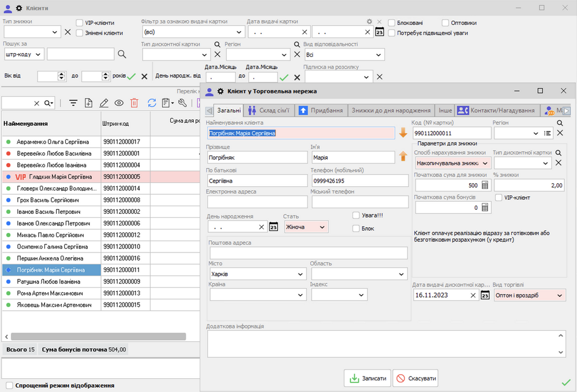This screenshot has height=392, width=577.
Task: Click calculator icon in Початкова сума бонусів
Action: coord(485,208)
